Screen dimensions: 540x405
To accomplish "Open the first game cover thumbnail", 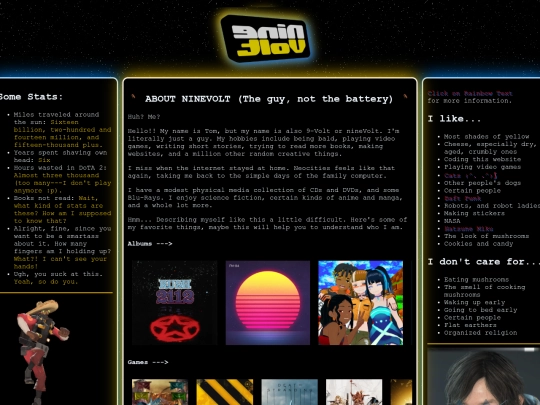I will click(160, 392).
